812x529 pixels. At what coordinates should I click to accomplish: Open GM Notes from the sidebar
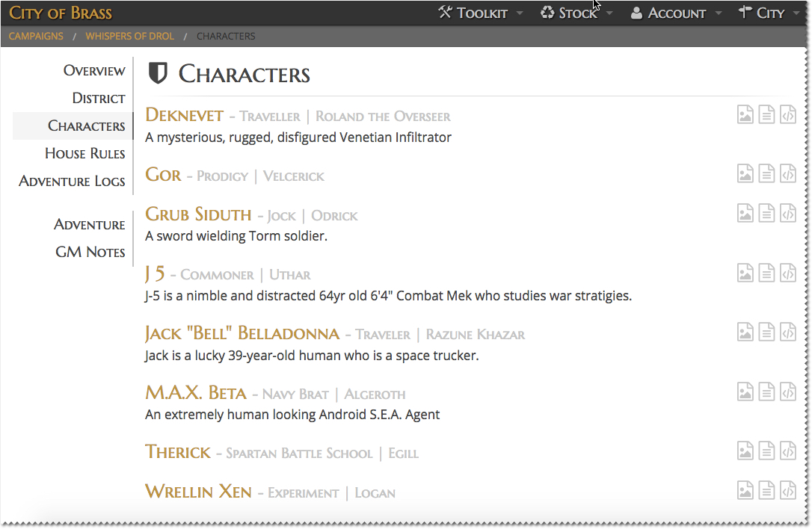[x=90, y=253]
